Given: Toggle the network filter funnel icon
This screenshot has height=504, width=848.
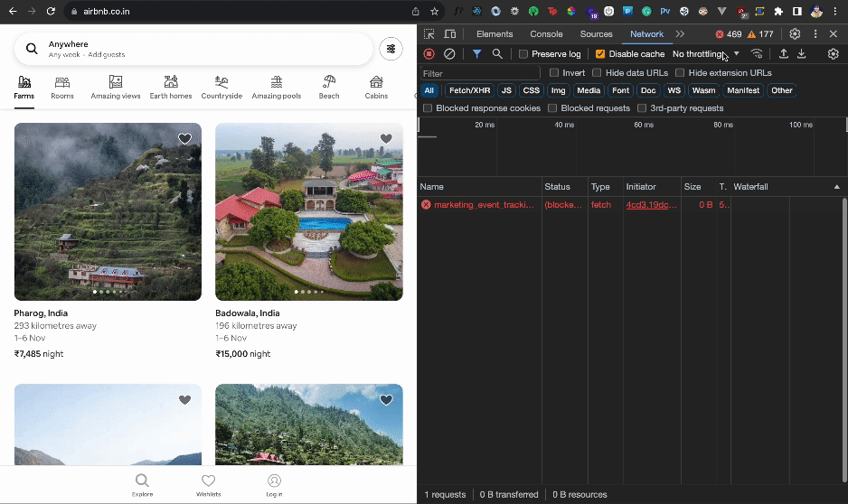Looking at the screenshot, I should pos(477,54).
